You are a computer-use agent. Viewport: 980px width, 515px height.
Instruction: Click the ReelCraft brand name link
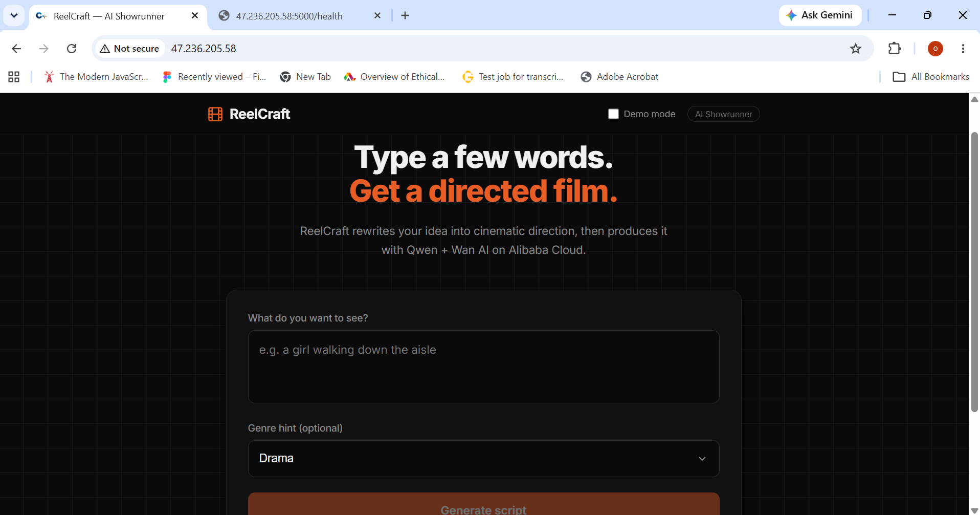click(260, 114)
